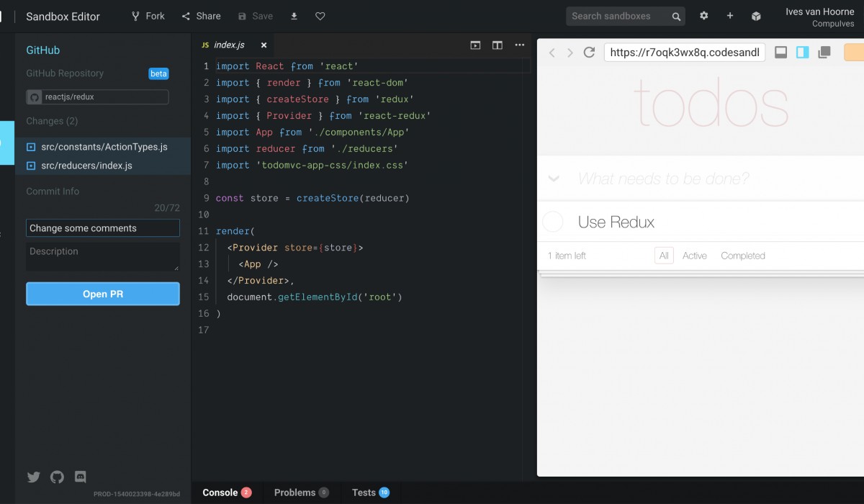Click the preview back arrow
This screenshot has height=504, width=864.
tap(552, 53)
